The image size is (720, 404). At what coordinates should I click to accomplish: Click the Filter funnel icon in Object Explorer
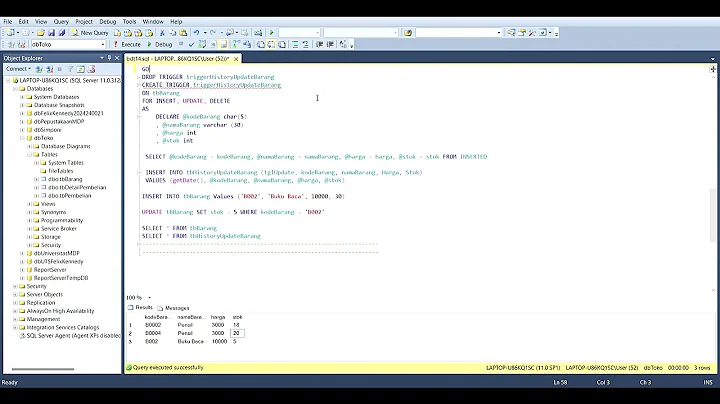click(70, 69)
